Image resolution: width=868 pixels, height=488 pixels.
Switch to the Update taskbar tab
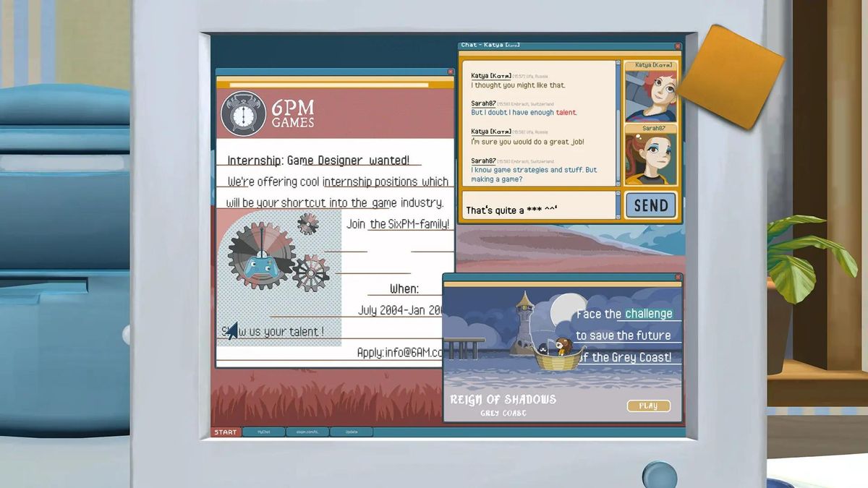pyautogui.click(x=352, y=432)
